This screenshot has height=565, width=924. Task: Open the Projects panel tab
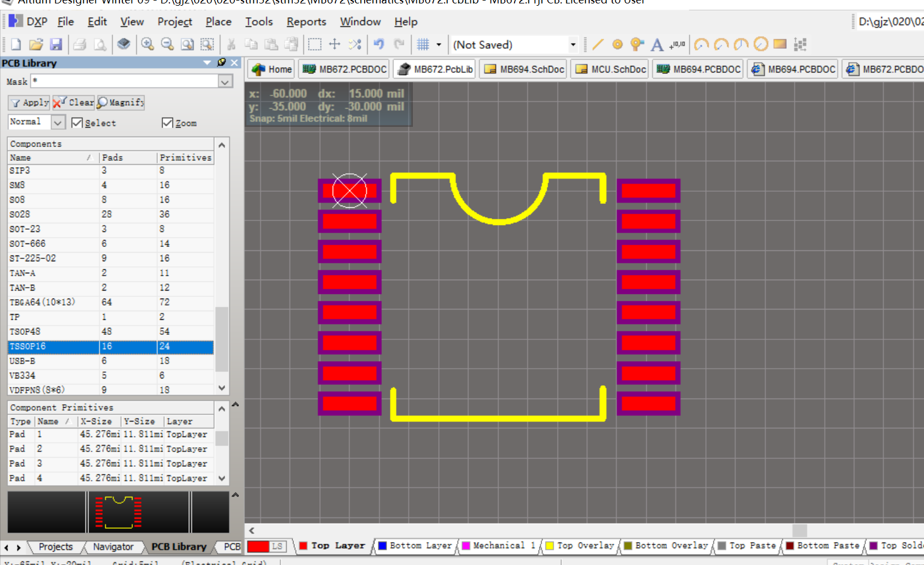[56, 547]
